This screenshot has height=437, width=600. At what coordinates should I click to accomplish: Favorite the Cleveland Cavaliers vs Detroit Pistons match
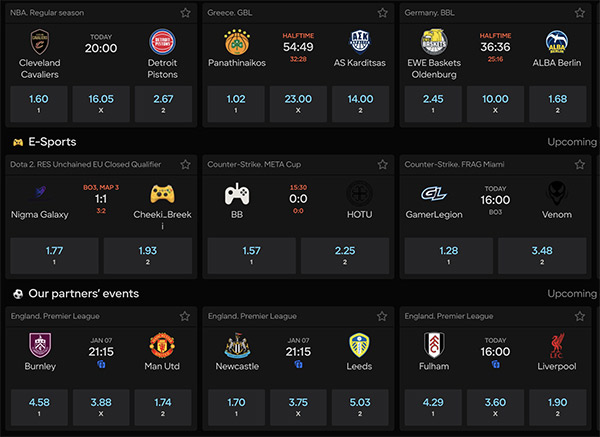[x=186, y=13]
